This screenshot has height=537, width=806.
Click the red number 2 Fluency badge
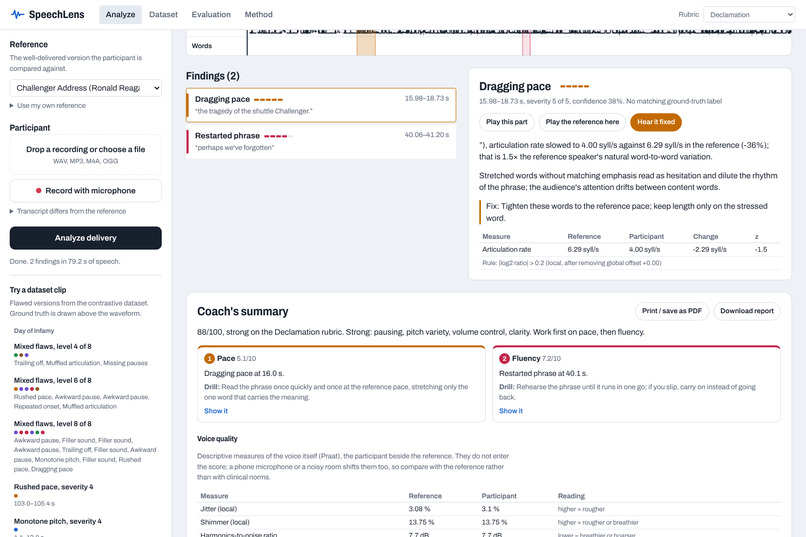(x=504, y=359)
